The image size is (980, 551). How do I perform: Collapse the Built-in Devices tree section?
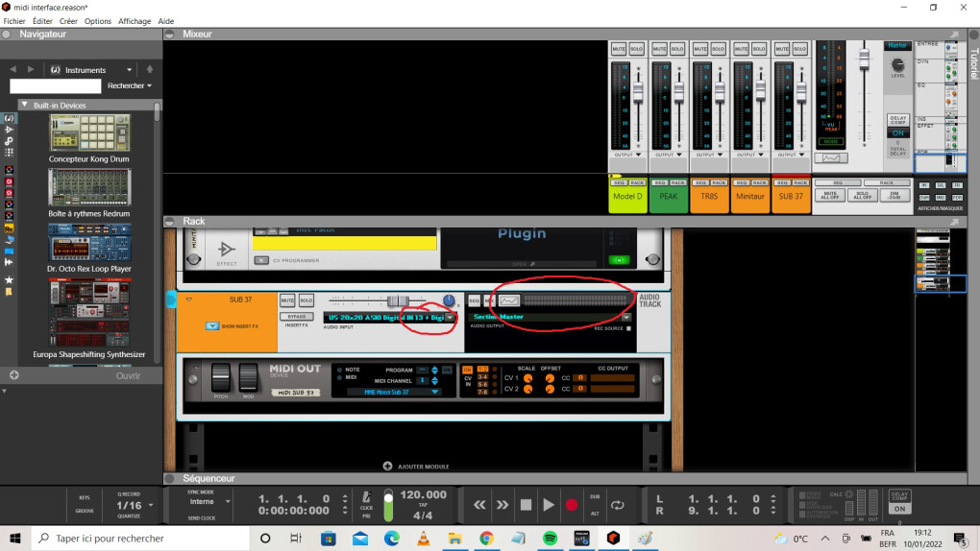24,105
